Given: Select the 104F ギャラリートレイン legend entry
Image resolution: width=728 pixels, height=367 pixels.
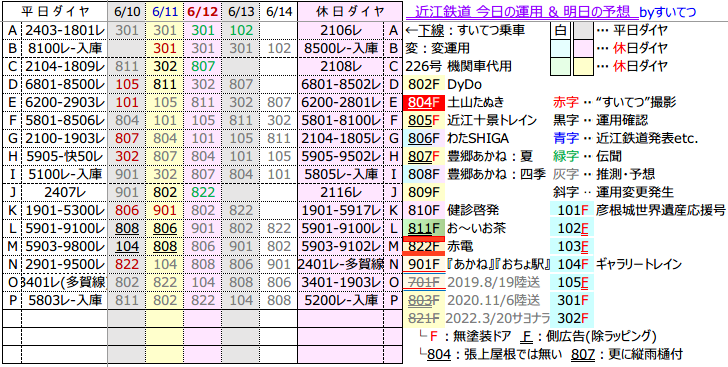Looking at the screenshot, I should [x=616, y=264].
